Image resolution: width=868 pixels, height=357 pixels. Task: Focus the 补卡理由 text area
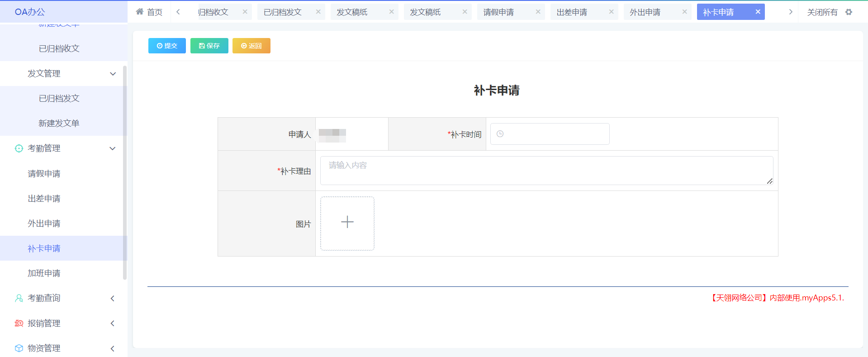click(546, 171)
